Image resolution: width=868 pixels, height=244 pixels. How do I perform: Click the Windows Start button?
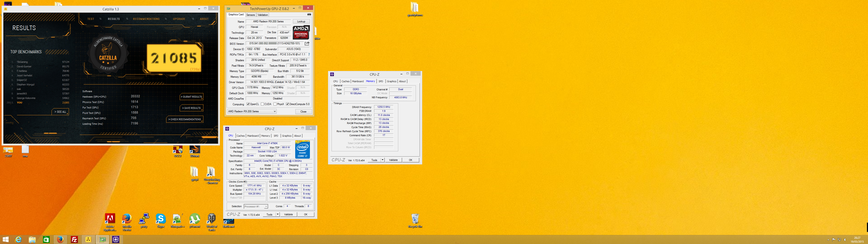(x=6, y=240)
